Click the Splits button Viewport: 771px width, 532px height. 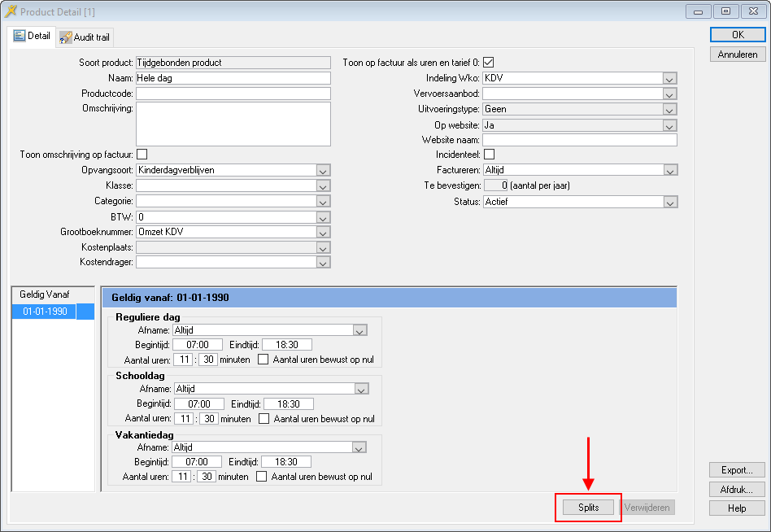(588, 508)
